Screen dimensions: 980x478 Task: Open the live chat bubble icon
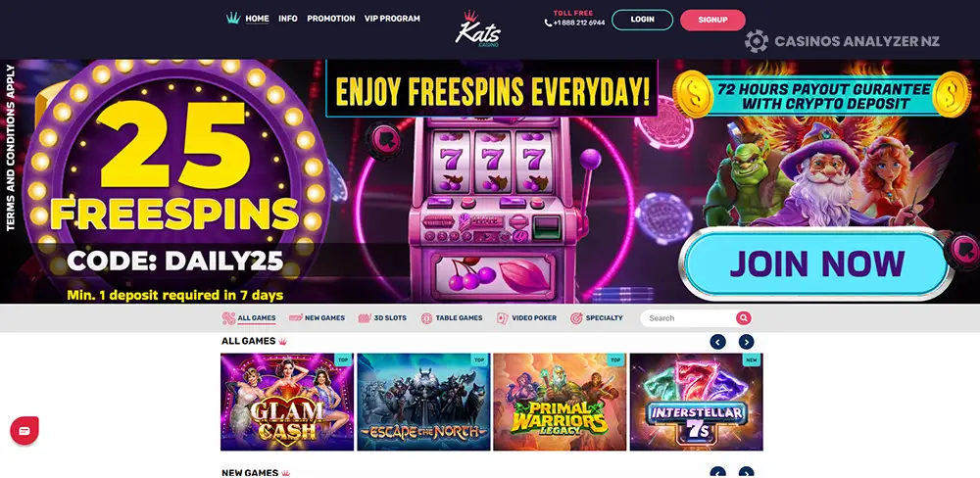pos(24,431)
